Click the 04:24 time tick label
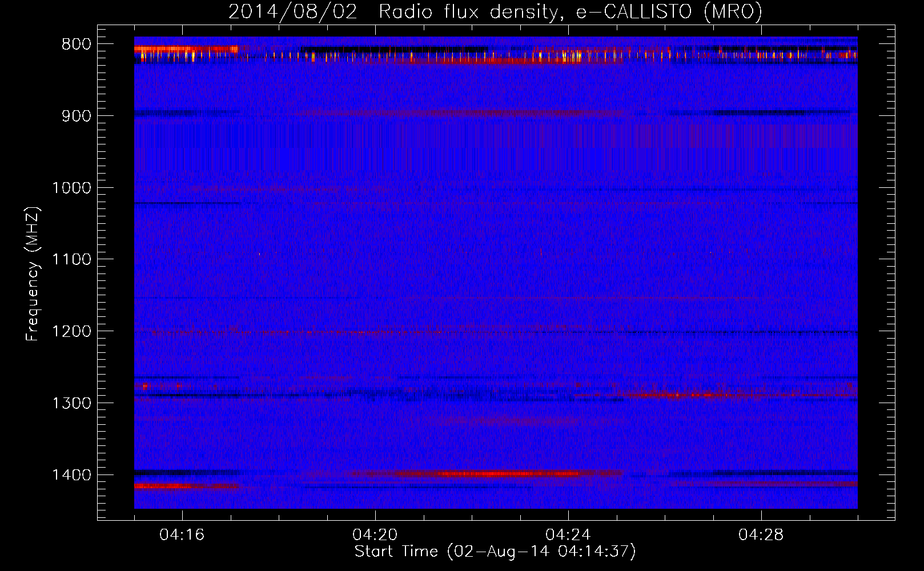This screenshot has height=571, width=924. click(568, 535)
